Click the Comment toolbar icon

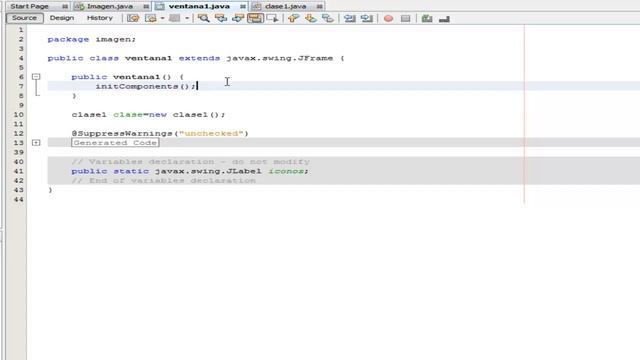tap(427, 18)
